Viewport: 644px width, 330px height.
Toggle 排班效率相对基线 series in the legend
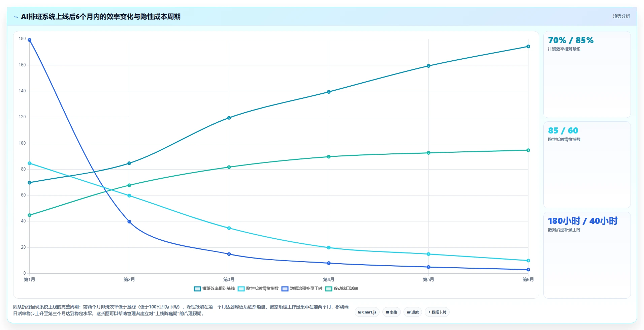pyautogui.click(x=214, y=289)
